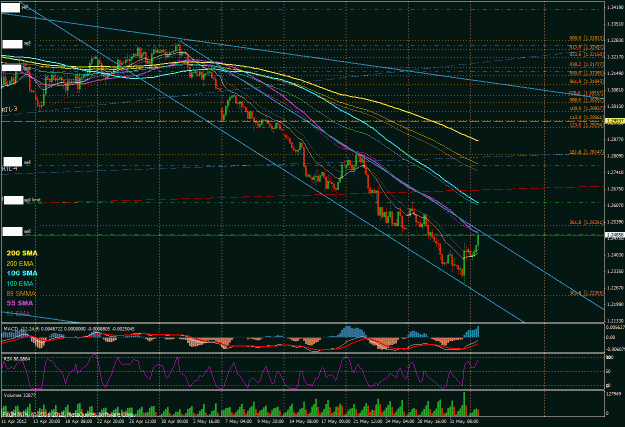Click the 13 Apr 20:00 time label
The image size is (625, 427).
[x=45, y=421]
